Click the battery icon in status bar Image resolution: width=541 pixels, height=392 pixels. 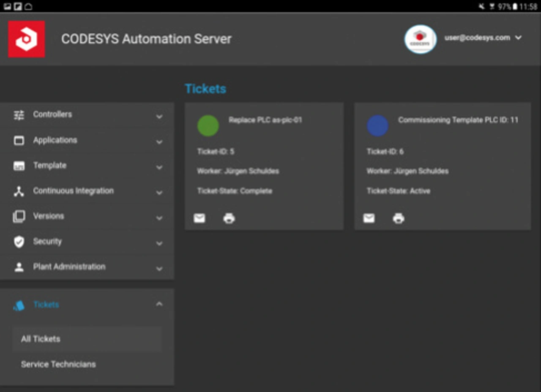click(x=515, y=7)
